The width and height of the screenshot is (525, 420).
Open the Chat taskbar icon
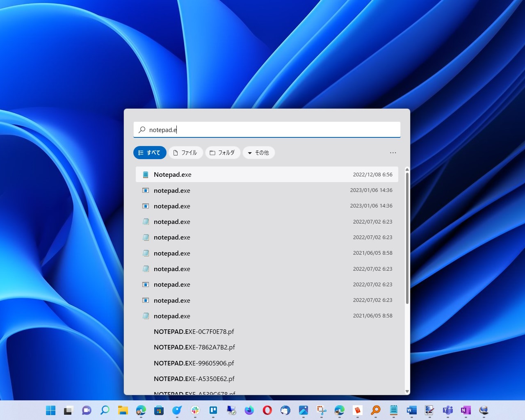pos(87,410)
